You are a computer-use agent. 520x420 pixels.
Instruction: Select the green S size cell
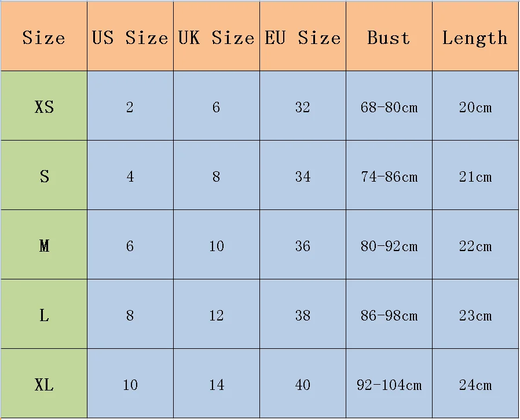click(x=44, y=175)
